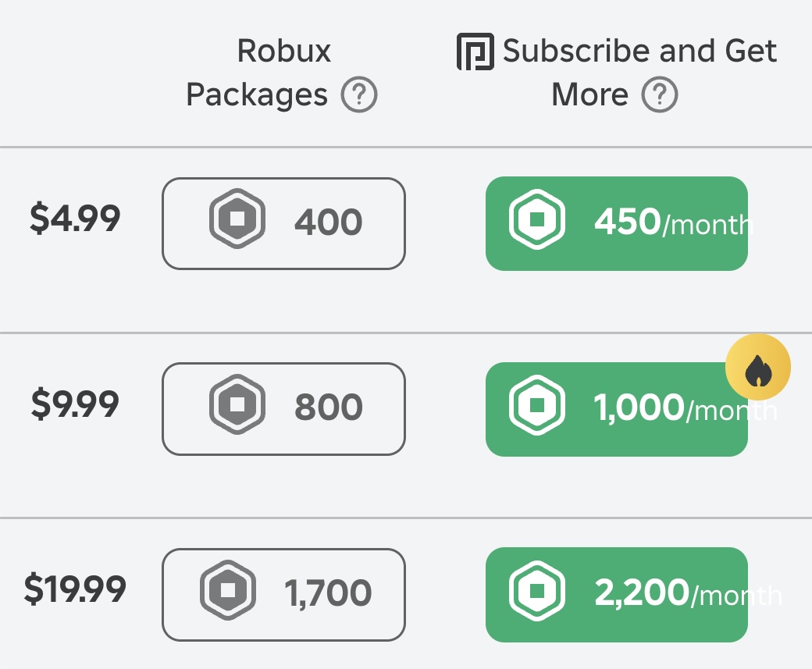This screenshot has height=669, width=812.
Task: Subscribe to 450 Robux per month
Action: (617, 224)
